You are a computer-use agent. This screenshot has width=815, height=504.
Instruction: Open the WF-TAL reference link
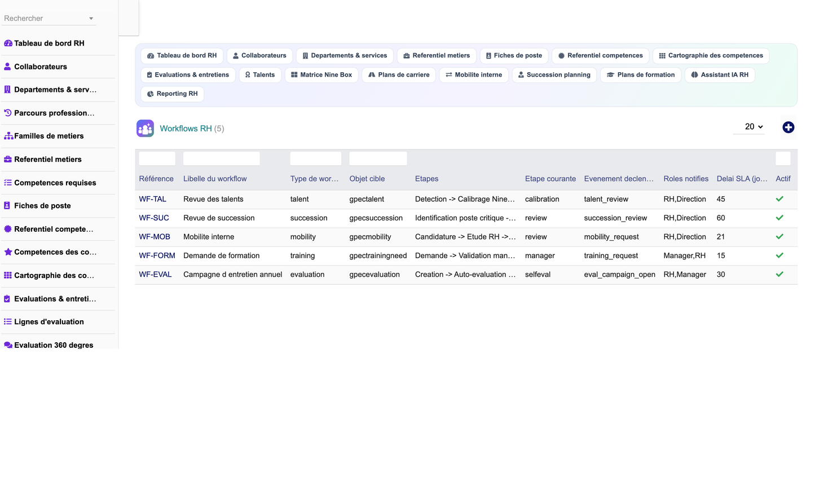tap(152, 199)
